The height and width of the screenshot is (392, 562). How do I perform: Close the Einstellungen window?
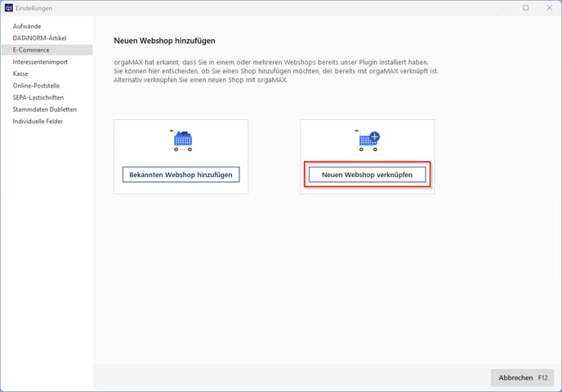tap(549, 8)
